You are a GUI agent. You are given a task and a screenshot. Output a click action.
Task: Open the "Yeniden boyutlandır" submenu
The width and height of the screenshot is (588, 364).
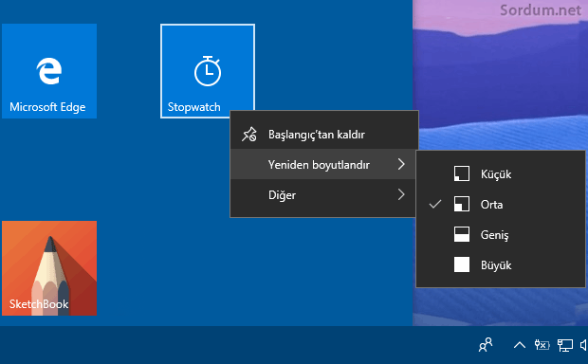323,164
